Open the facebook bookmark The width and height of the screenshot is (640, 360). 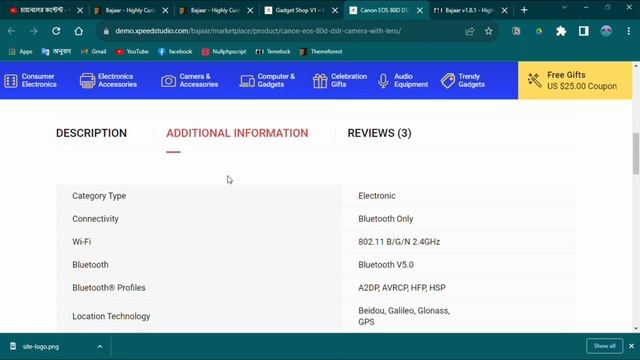[175, 52]
